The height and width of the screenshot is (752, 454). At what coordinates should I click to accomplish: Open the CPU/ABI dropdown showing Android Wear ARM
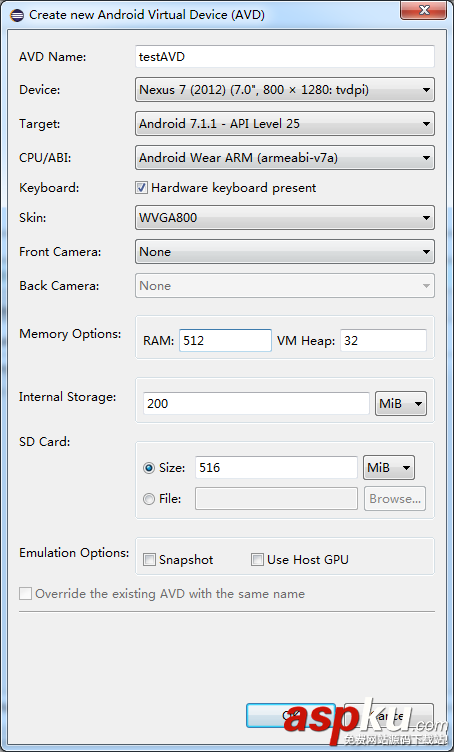coord(285,158)
